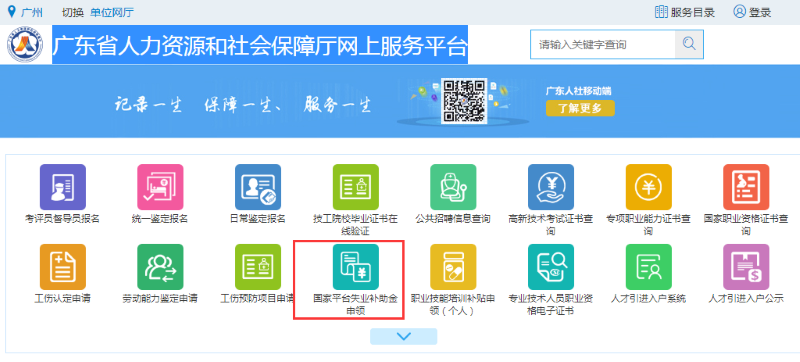Open 职业技能培训补贴申领(个人) icon
The height and width of the screenshot is (362, 800).
(453, 267)
